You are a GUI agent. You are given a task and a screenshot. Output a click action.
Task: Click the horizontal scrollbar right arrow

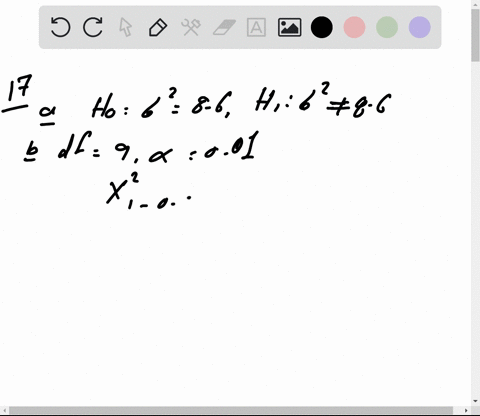(466, 410)
